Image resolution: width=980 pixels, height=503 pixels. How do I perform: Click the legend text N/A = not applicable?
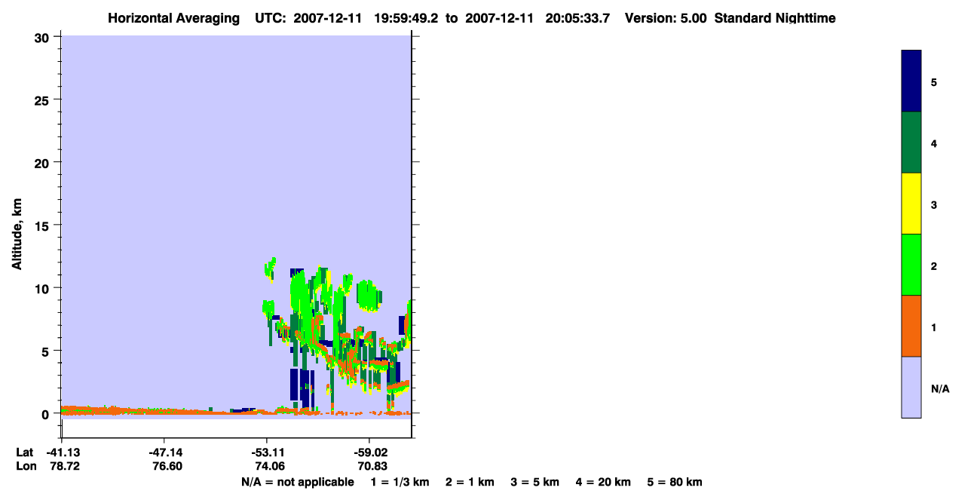pos(297,483)
